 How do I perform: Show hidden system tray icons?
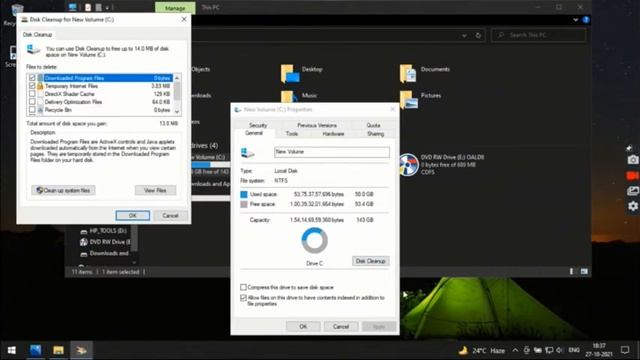(x=515, y=350)
